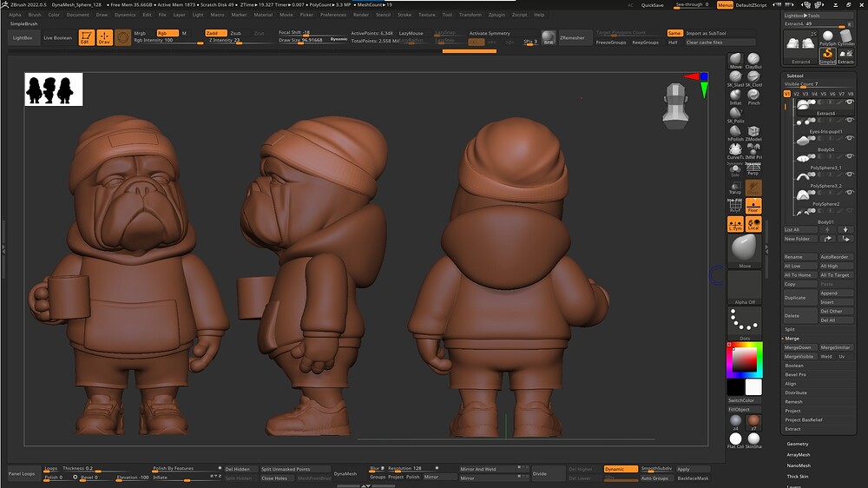Choose the Flat Color material sphere
Viewport: 868px width, 488px height.
coord(735,440)
